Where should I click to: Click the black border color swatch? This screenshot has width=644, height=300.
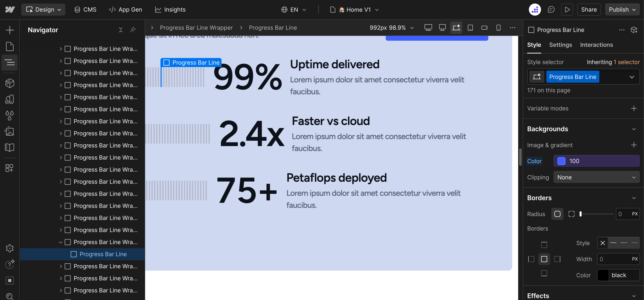(603, 275)
